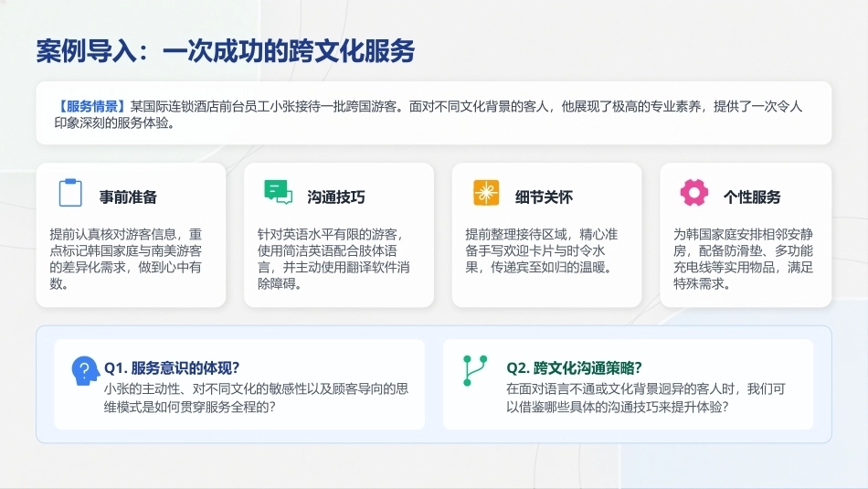Click the orange sparkle icon beside 细节关怀

(486, 193)
